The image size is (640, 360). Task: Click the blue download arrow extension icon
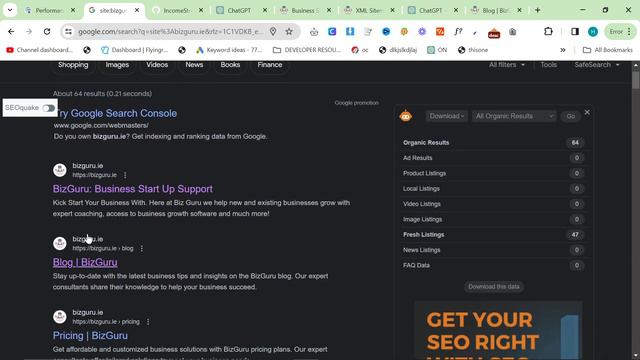pyautogui.click(x=350, y=31)
